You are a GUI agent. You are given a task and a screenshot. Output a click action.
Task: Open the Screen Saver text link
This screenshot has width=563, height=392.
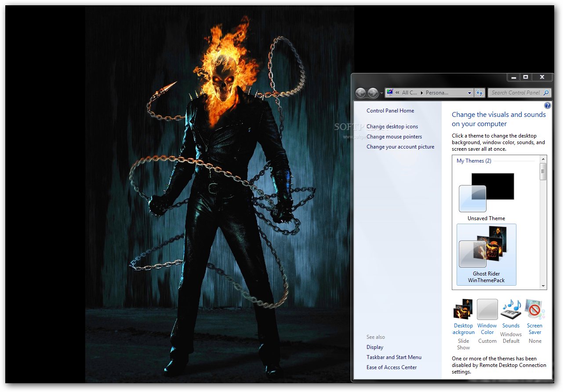pos(535,329)
